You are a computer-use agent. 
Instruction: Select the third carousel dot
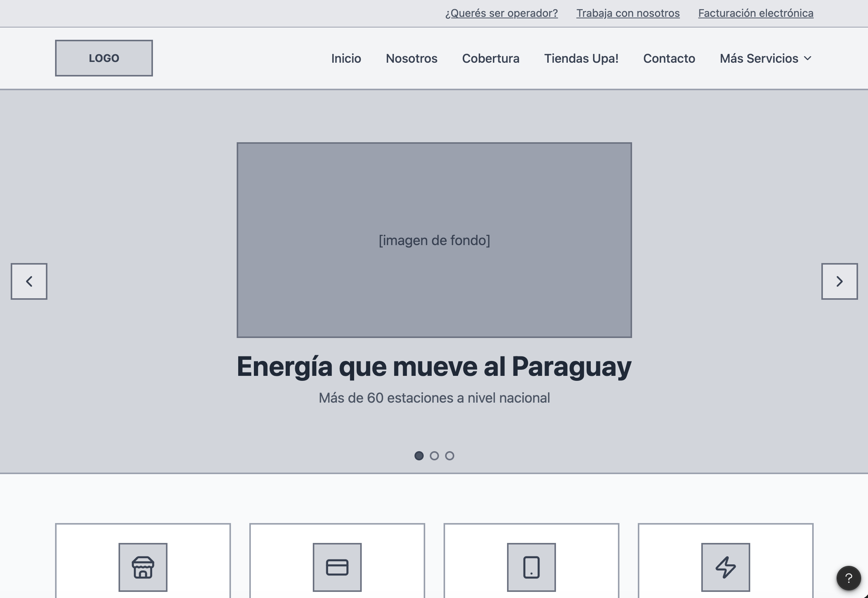point(450,456)
